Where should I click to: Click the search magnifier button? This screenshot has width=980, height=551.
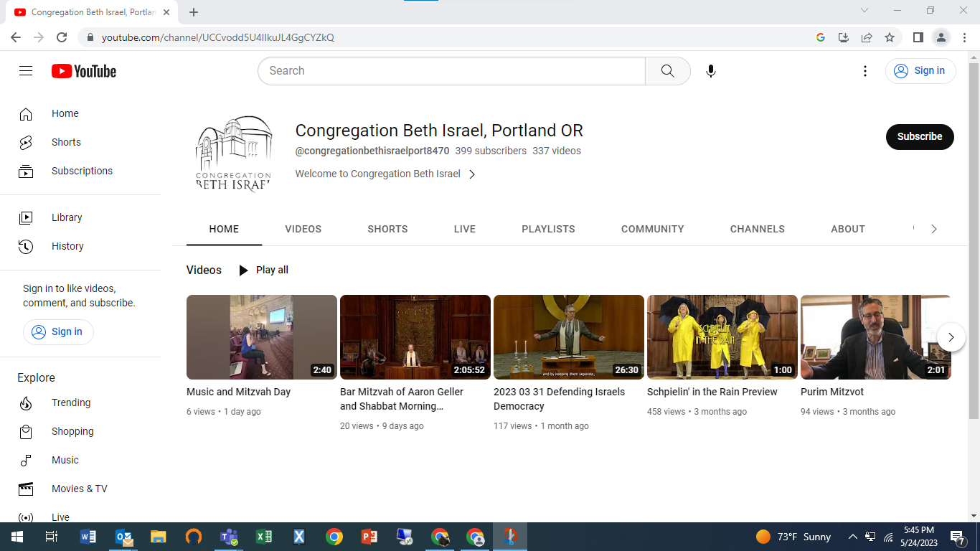click(668, 71)
